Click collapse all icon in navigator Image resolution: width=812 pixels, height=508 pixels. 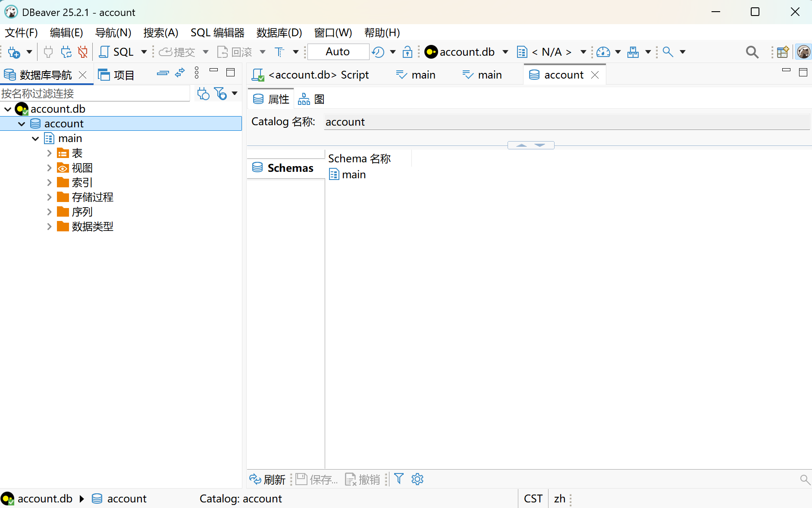tap(163, 73)
